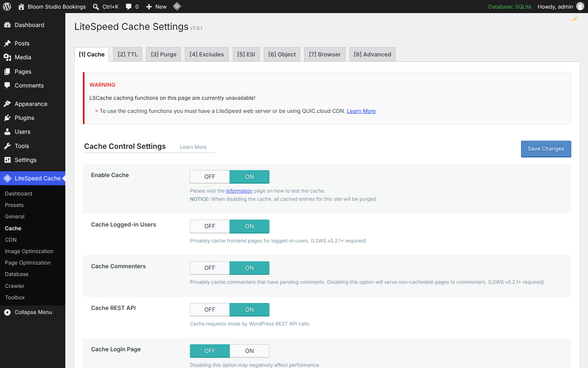
Task: Set Cache Login Page to ON
Action: pyautogui.click(x=249, y=351)
